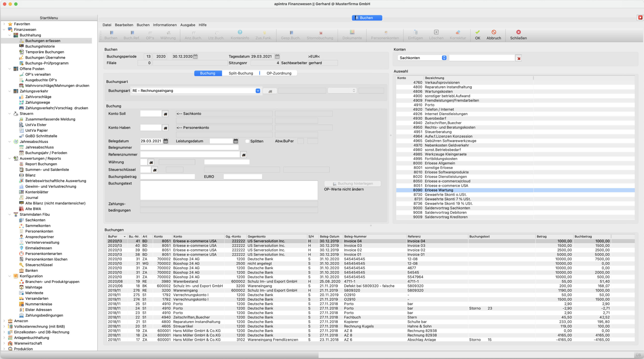Click the Schließen toolbar icon

(x=518, y=32)
